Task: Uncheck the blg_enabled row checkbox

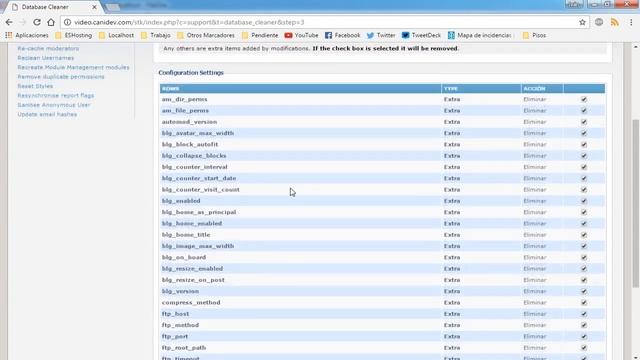Action: [x=584, y=201]
